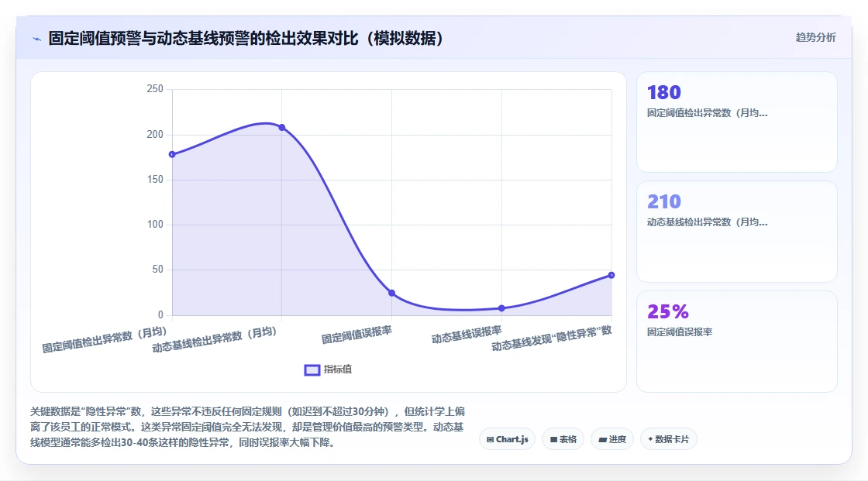Click the trend icon beside the title

pos(37,39)
